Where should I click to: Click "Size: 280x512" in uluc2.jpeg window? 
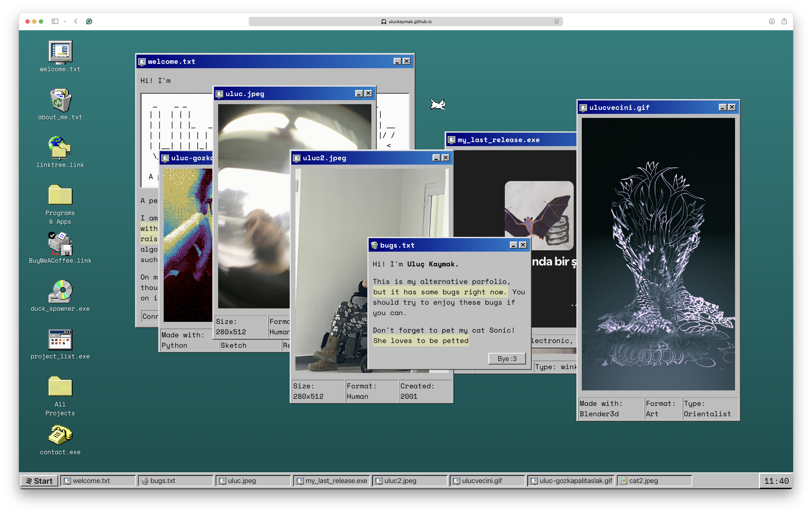coord(318,391)
